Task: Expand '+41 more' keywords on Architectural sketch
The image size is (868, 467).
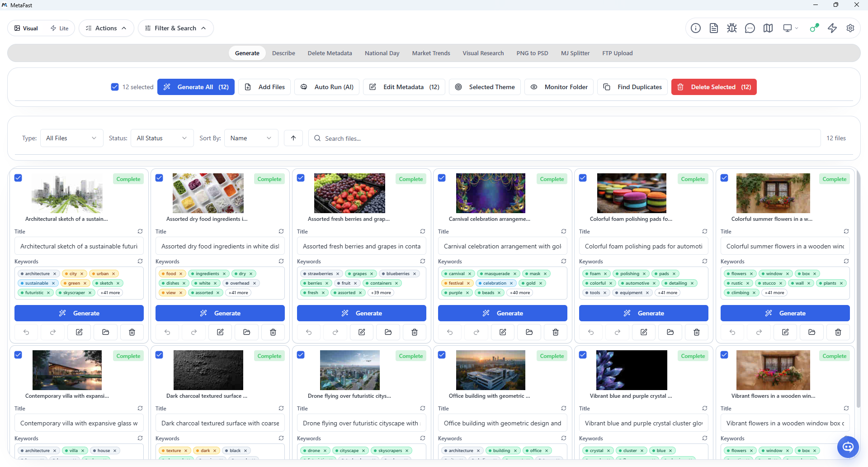Action: pos(110,293)
